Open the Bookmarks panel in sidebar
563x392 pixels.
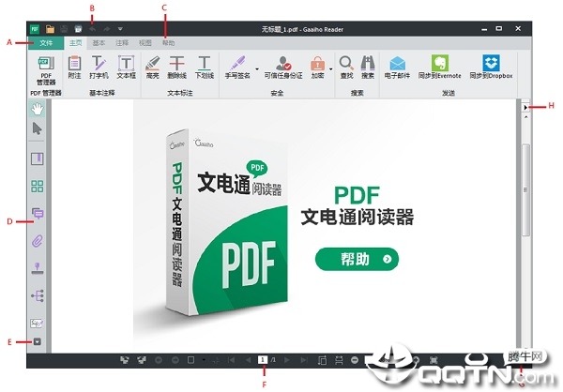pyautogui.click(x=37, y=158)
